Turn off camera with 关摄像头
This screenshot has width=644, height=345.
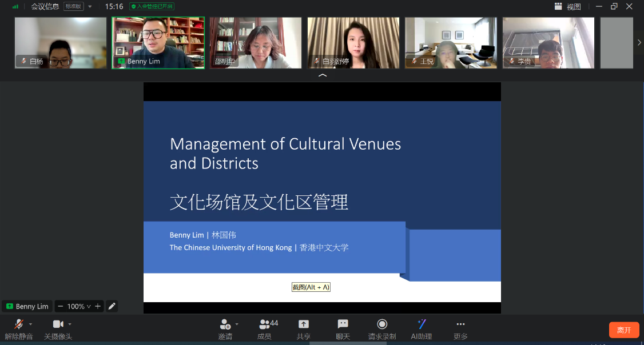(58, 324)
